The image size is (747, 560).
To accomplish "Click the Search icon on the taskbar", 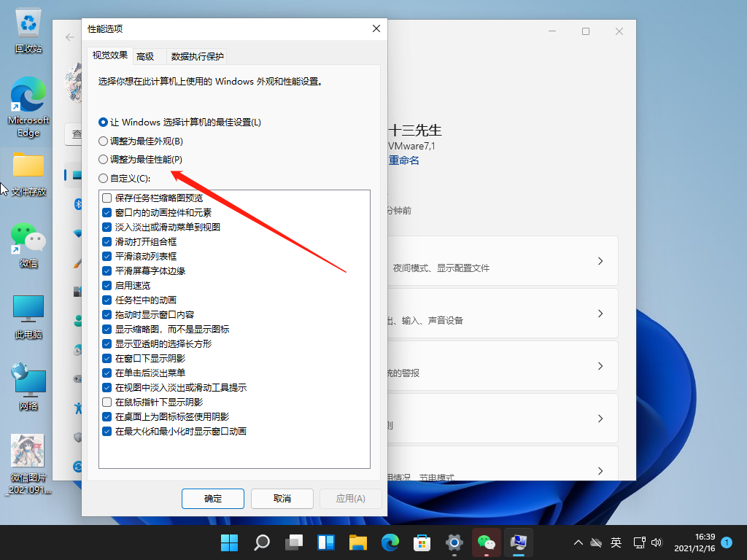I will (x=261, y=542).
